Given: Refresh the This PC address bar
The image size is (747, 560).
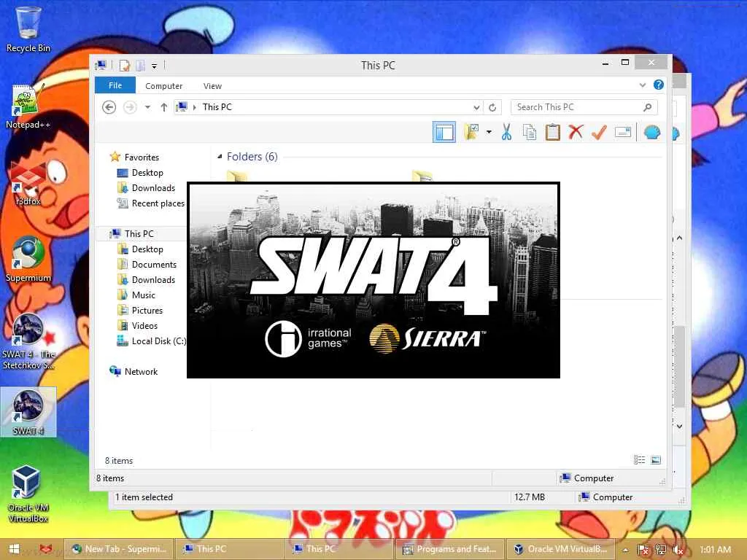Looking at the screenshot, I should (x=492, y=108).
